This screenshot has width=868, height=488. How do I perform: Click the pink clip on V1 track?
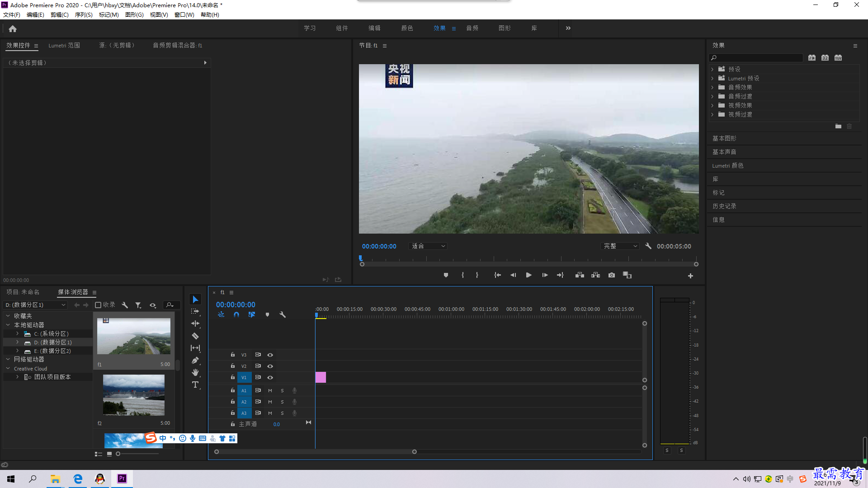tap(321, 377)
